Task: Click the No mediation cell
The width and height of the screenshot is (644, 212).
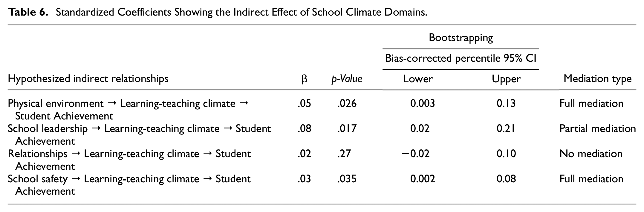Action: (x=591, y=154)
